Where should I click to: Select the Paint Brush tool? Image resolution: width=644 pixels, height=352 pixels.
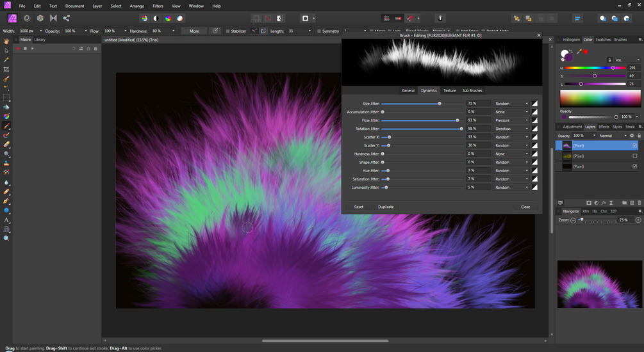click(x=6, y=126)
